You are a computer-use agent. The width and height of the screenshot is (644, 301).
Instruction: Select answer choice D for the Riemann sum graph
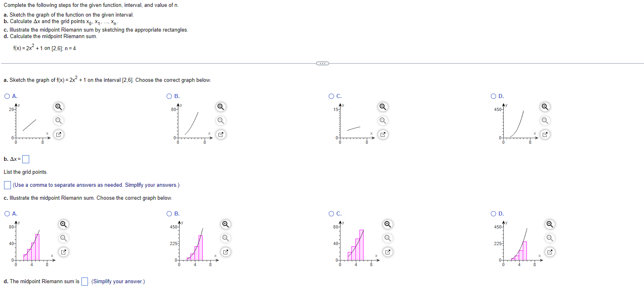click(x=493, y=213)
